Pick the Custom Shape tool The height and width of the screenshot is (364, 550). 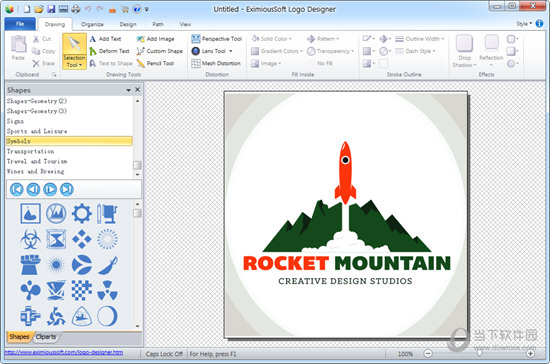point(160,51)
